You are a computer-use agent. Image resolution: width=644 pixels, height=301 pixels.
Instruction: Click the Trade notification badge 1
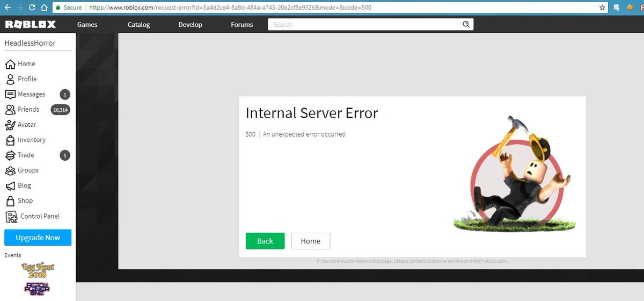click(65, 155)
